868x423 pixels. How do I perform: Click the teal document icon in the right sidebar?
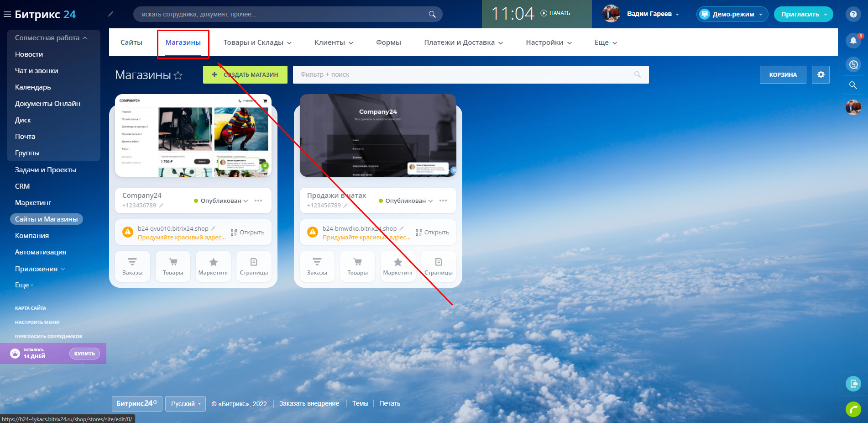[x=853, y=383]
